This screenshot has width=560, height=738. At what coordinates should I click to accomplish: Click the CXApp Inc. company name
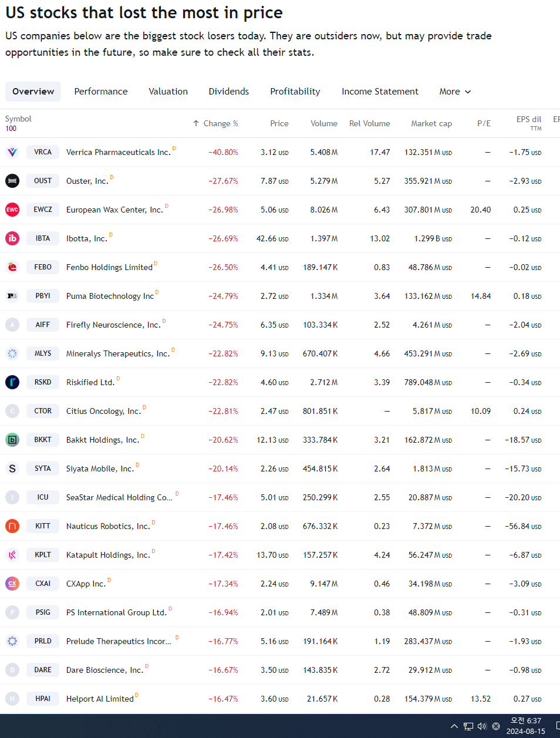coord(86,584)
